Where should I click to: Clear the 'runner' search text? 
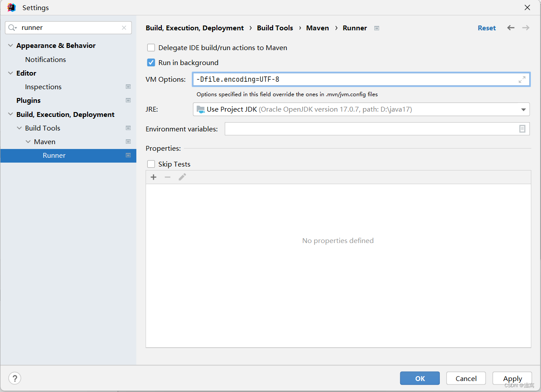coord(124,28)
